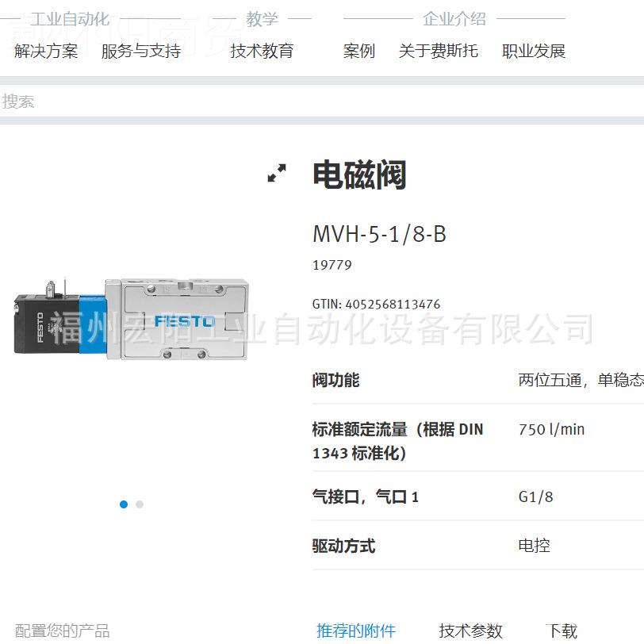Click the 驱动方式 specification row
This screenshot has height=644, width=644.
[478, 546]
